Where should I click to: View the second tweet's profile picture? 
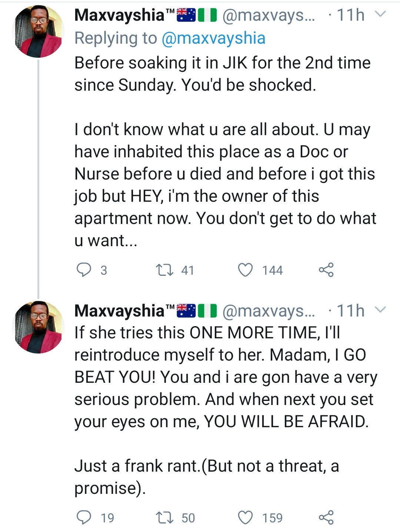pos(38,327)
